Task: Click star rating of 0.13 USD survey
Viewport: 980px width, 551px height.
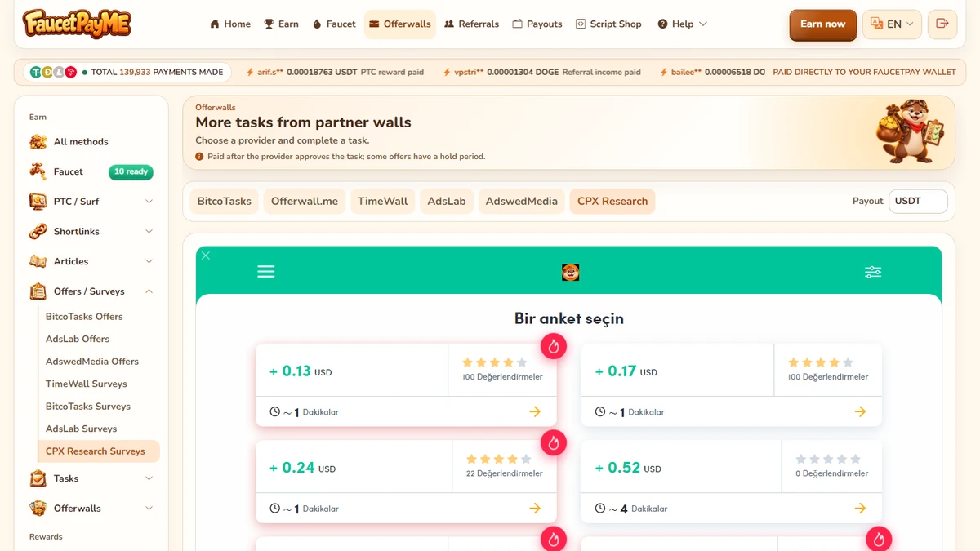Action: (495, 362)
